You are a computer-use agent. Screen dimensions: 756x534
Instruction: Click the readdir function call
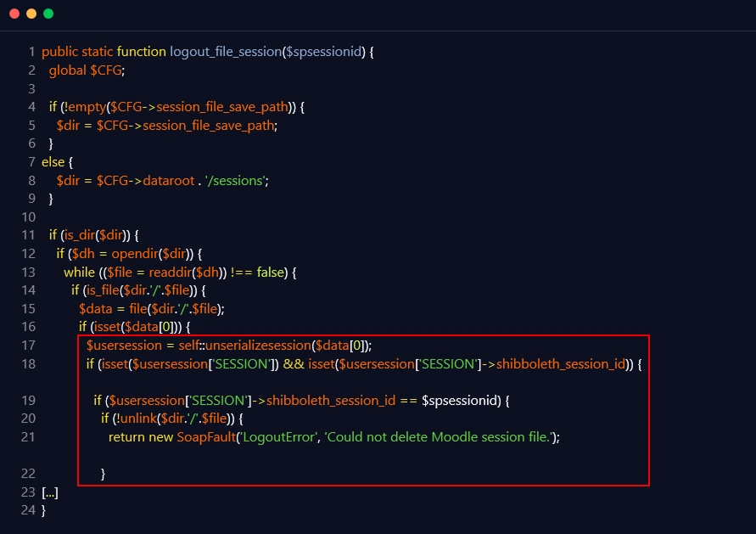[161, 272]
